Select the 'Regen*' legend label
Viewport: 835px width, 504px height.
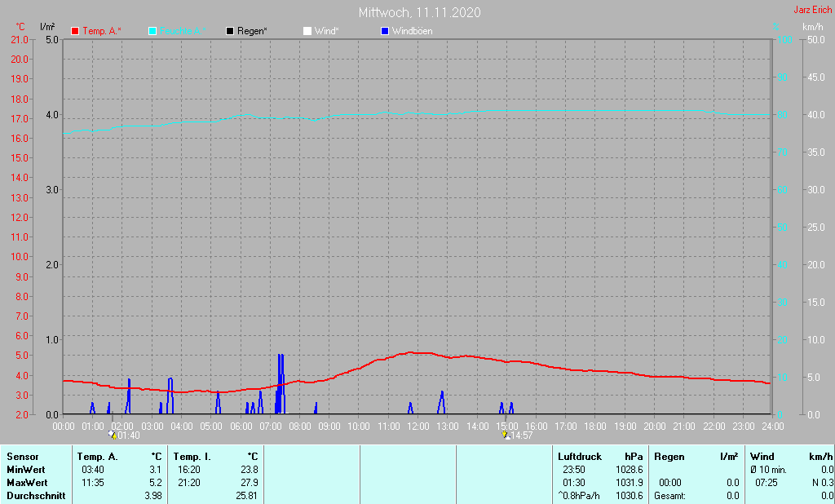[252, 31]
